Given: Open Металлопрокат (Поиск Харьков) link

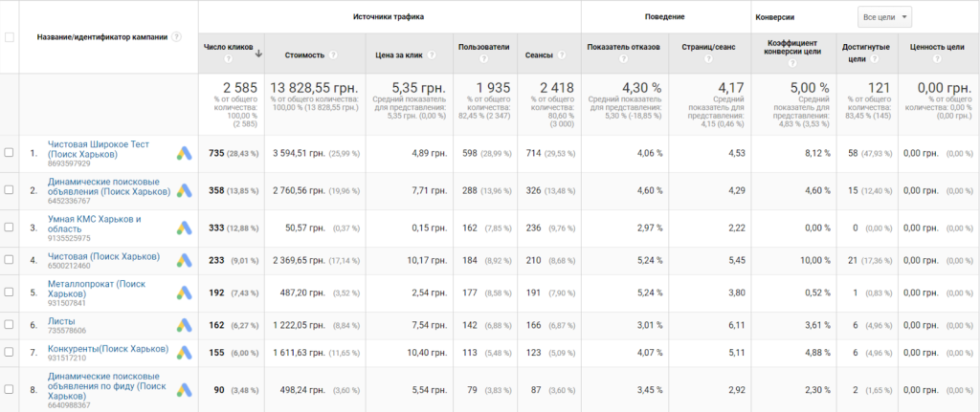Looking at the screenshot, I should point(97,289).
